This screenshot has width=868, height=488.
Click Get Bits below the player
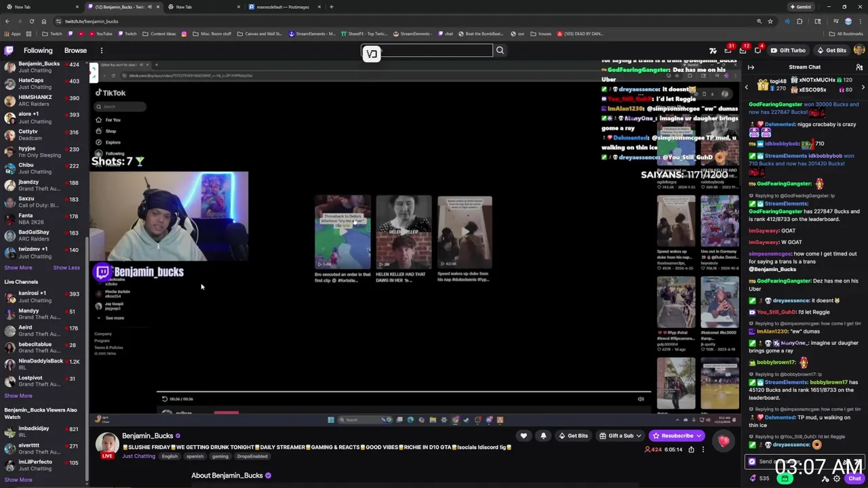pos(574,436)
